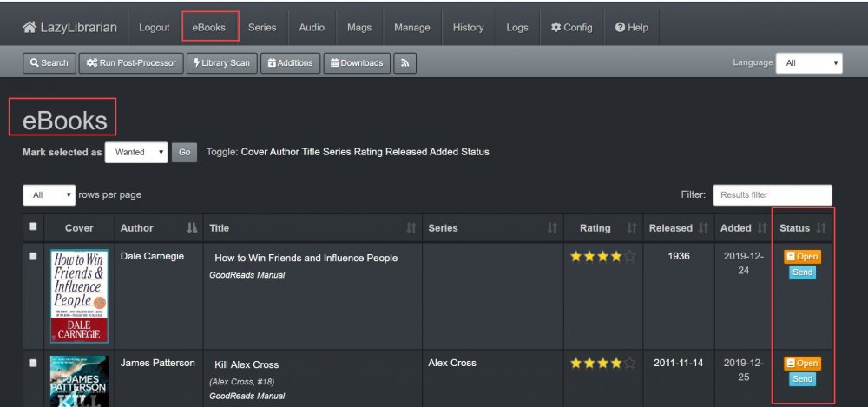Toggle Status column visibility
This screenshot has width=868, height=407.
click(475, 152)
